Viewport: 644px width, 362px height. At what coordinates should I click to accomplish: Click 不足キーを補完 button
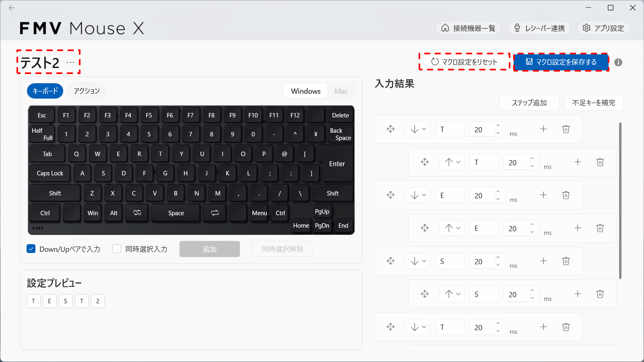pyautogui.click(x=594, y=103)
